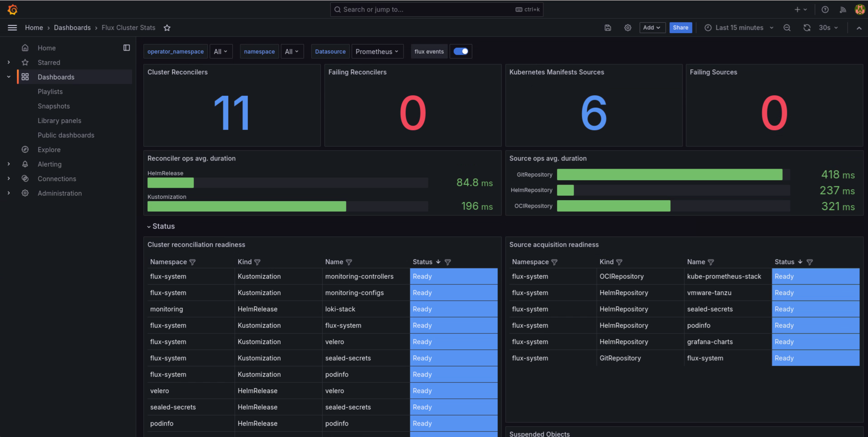This screenshot has width=868, height=437.
Task: Click the Grafana logo
Action: [x=12, y=9]
